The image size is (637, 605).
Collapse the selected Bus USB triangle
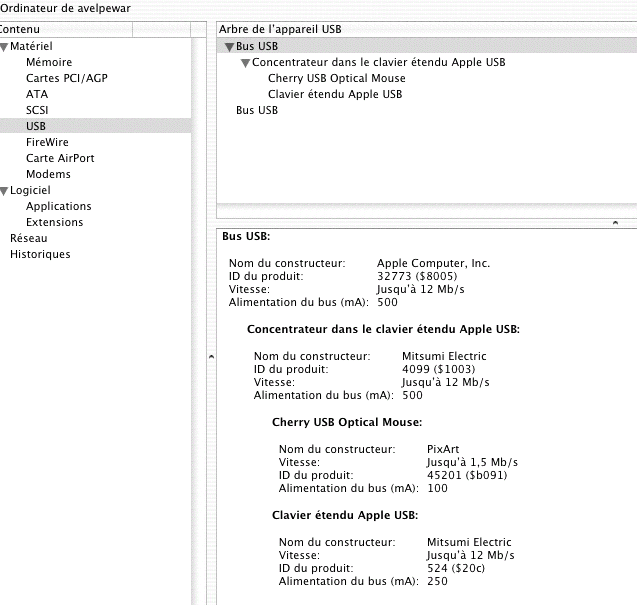pyautogui.click(x=229, y=47)
